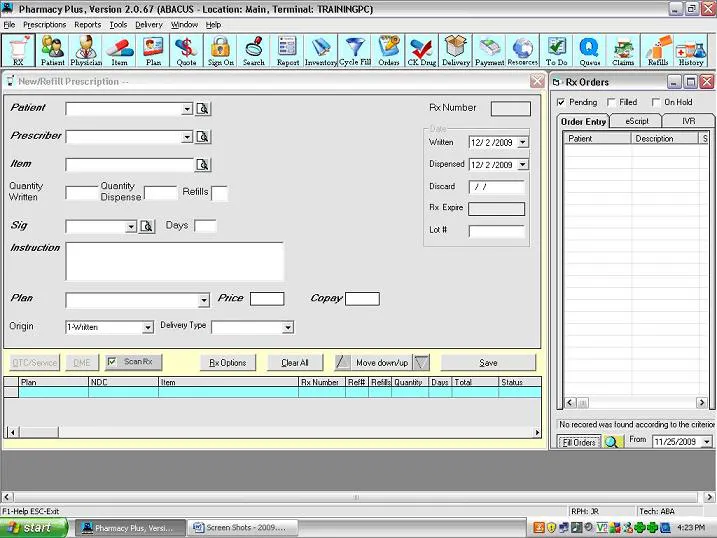Image resolution: width=717 pixels, height=538 pixels.
Task: Click the CK Drug toolbar icon
Action: 422,50
